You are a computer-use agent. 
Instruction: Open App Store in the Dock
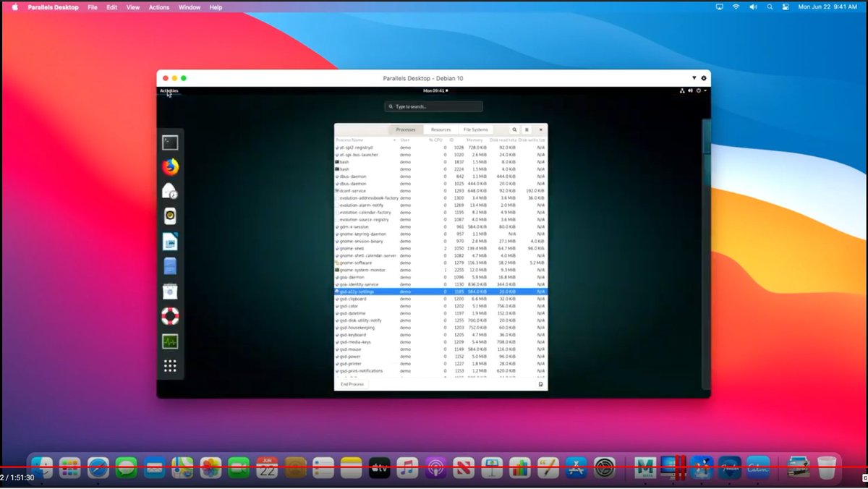(576, 467)
